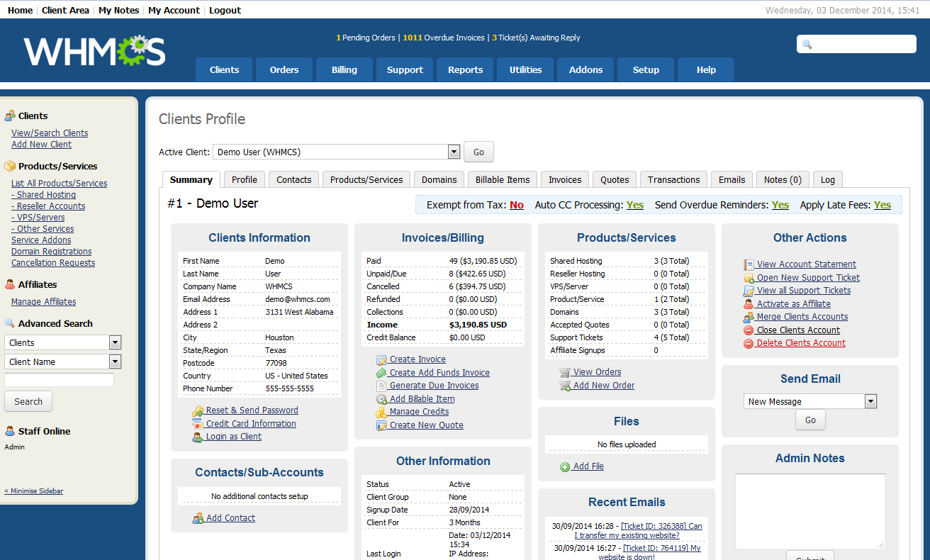Switch to the Log tab
Screen dimensions: 930x560
pos(828,179)
